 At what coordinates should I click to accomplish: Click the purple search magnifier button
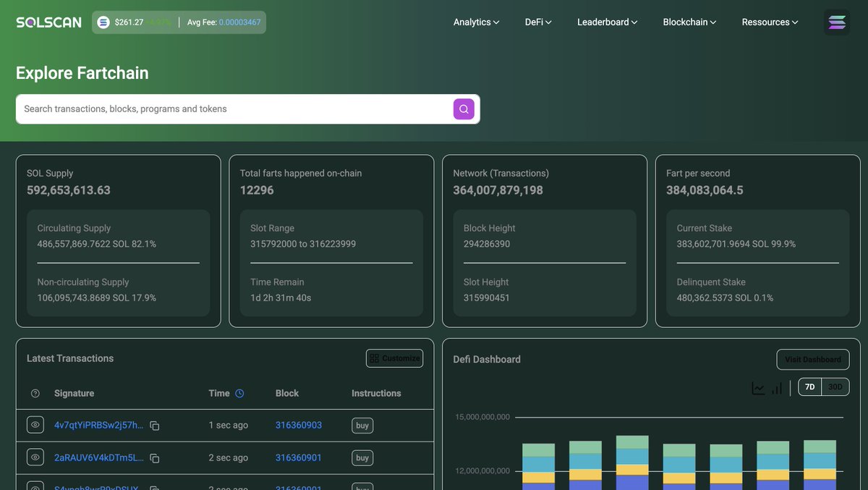pos(464,109)
